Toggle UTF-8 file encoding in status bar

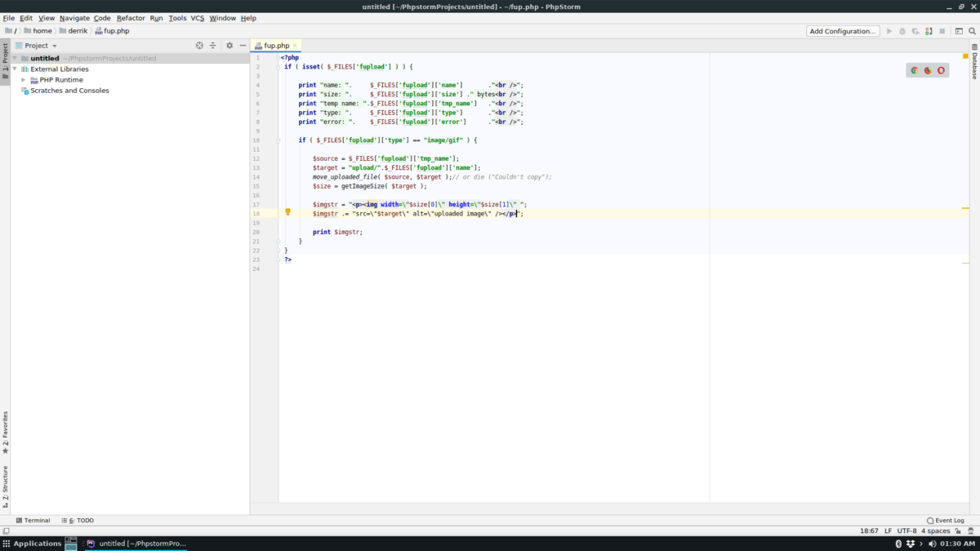pos(907,531)
